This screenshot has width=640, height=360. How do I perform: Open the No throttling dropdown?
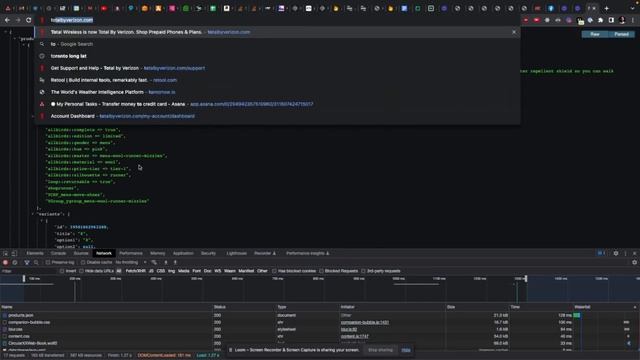(x=131, y=262)
